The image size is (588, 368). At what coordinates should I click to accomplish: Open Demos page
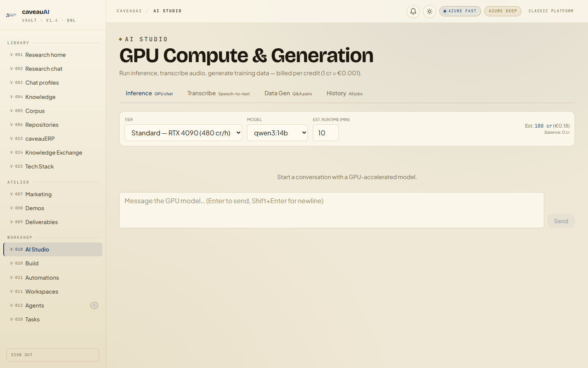53,208
